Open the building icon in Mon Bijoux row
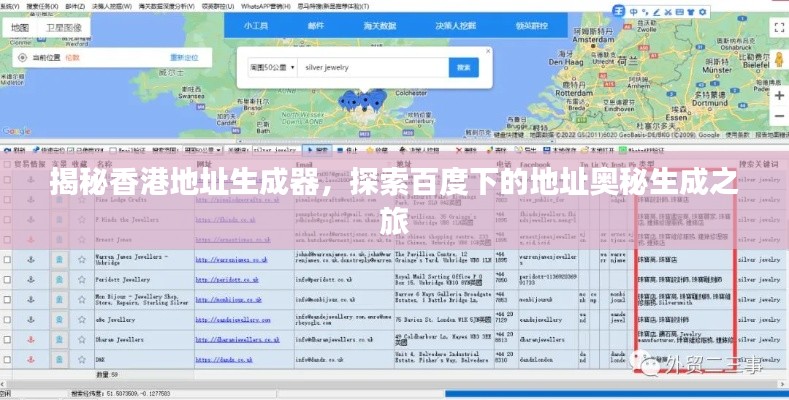The image size is (789, 400). (59, 299)
